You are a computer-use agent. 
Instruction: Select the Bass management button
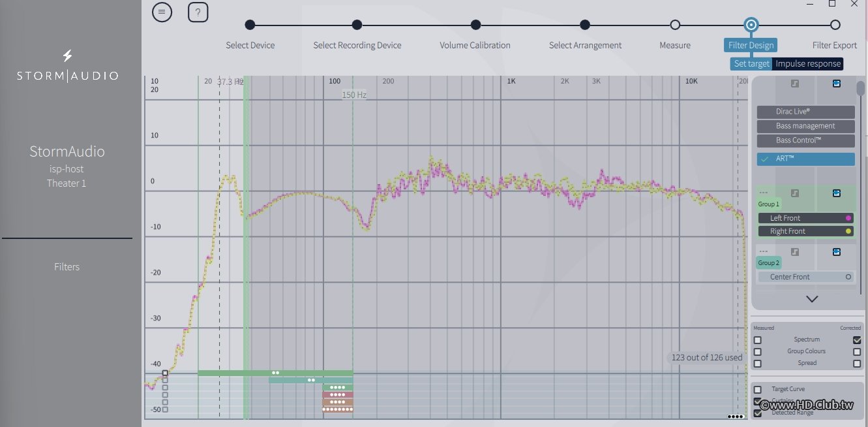pyautogui.click(x=806, y=126)
